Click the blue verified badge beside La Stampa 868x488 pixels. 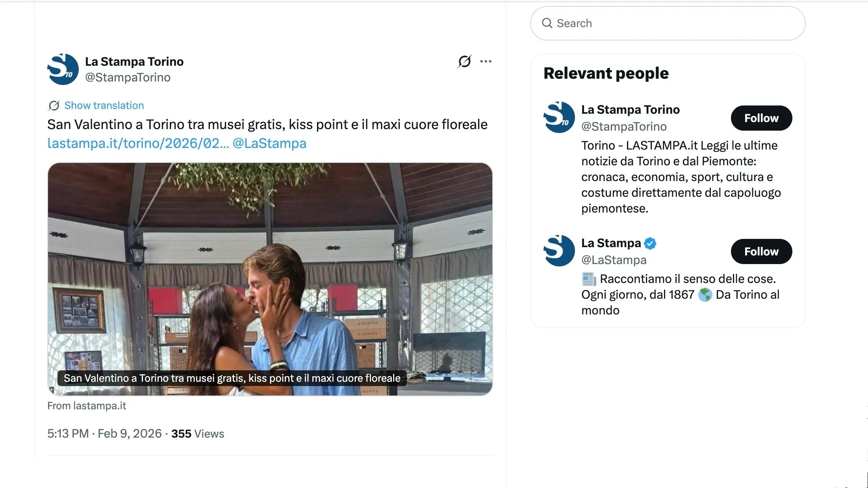point(650,244)
